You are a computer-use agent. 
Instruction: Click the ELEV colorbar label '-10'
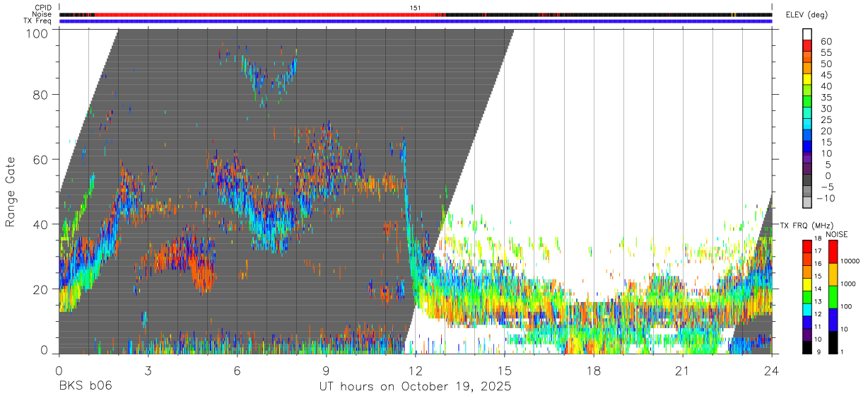pyautogui.click(x=826, y=199)
